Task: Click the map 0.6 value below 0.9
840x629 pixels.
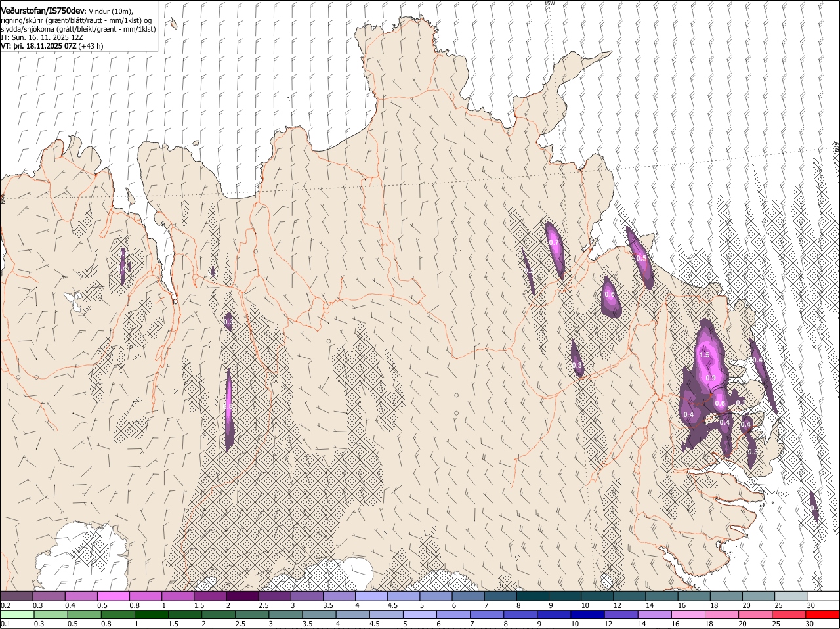Action: (x=720, y=403)
